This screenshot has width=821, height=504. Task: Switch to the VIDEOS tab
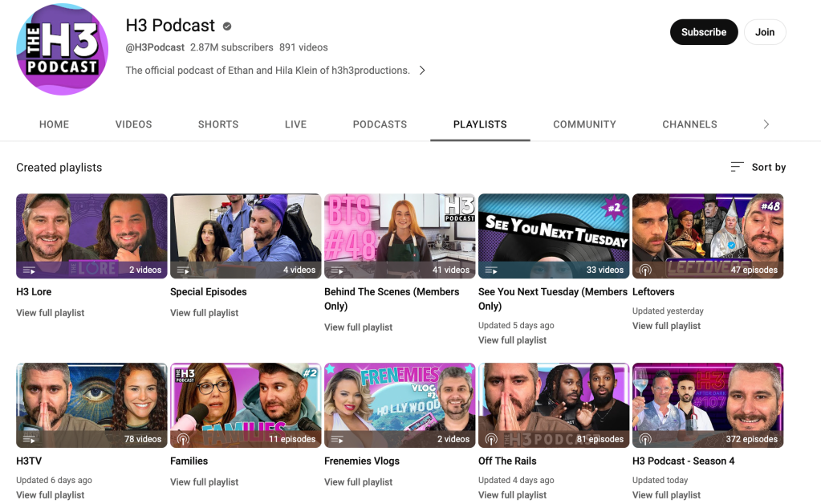(133, 124)
